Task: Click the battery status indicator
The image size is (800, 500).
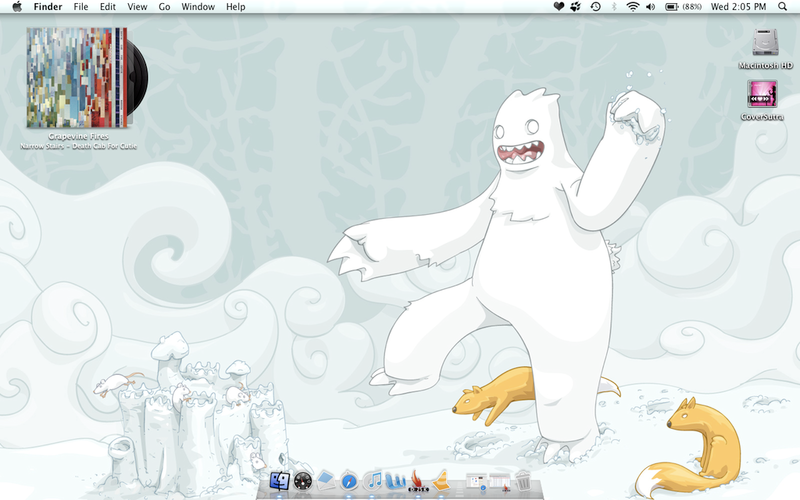Action: click(x=672, y=7)
